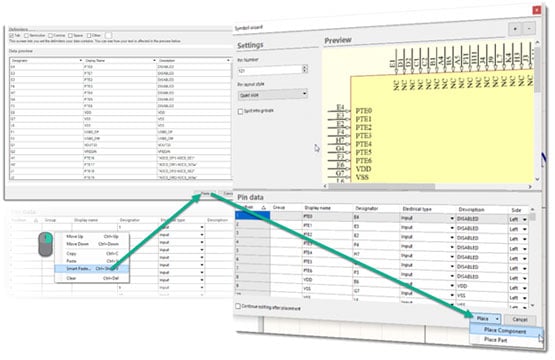Open Electrical type dropdown for PTE1 row
The image size is (555, 360).
click(x=452, y=228)
